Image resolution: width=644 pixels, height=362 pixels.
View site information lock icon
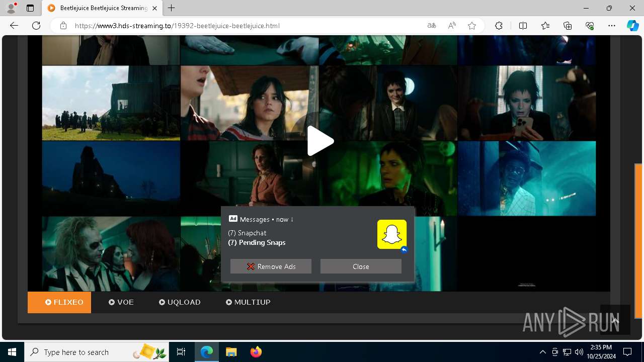(x=63, y=26)
